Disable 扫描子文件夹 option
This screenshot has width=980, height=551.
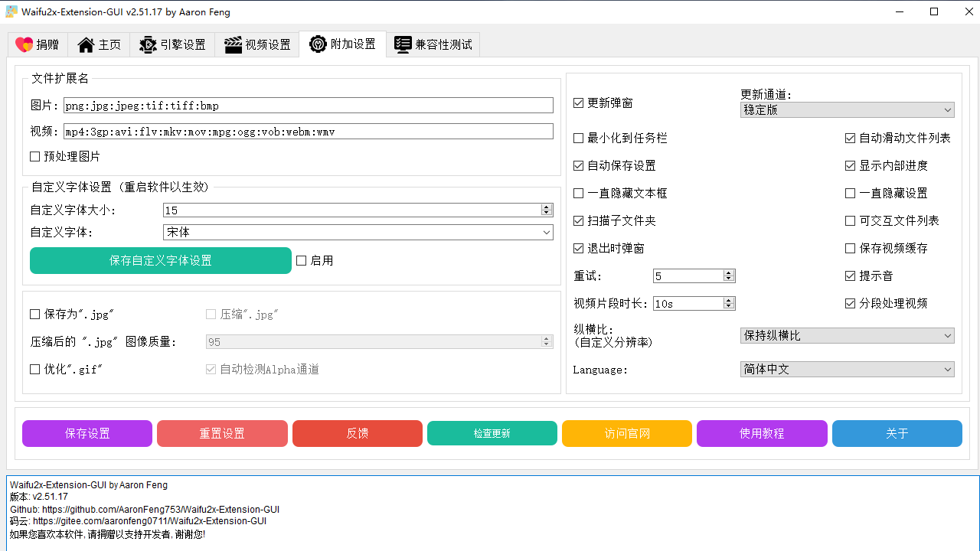(x=578, y=220)
